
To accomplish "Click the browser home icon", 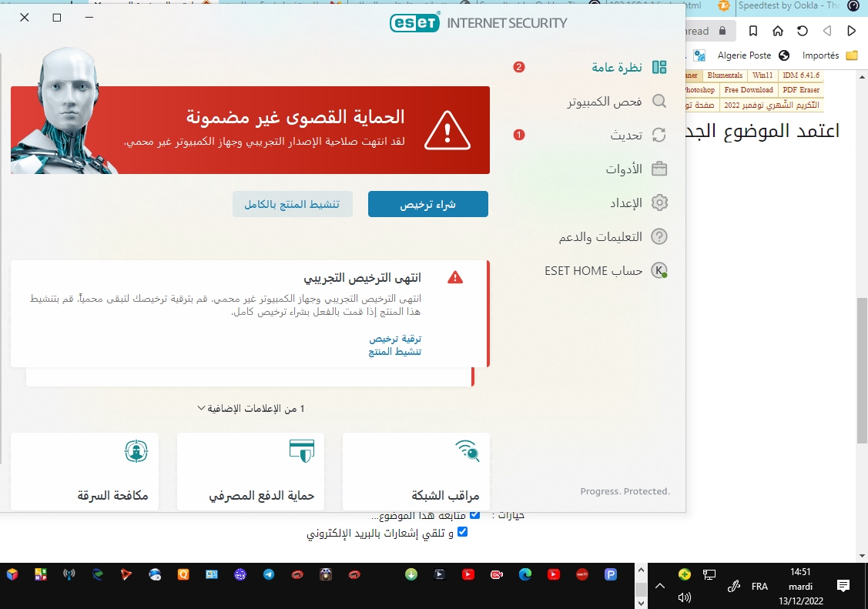I will (778, 31).
